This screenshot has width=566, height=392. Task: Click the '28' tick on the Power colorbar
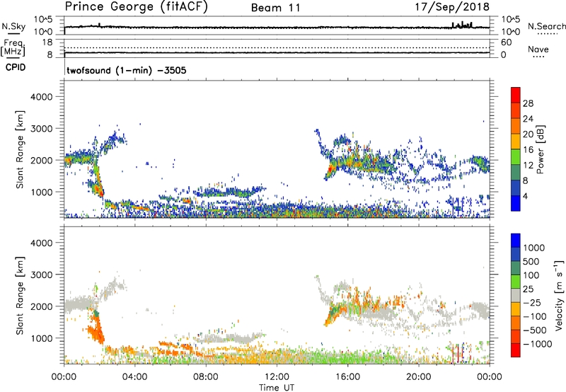(x=528, y=103)
